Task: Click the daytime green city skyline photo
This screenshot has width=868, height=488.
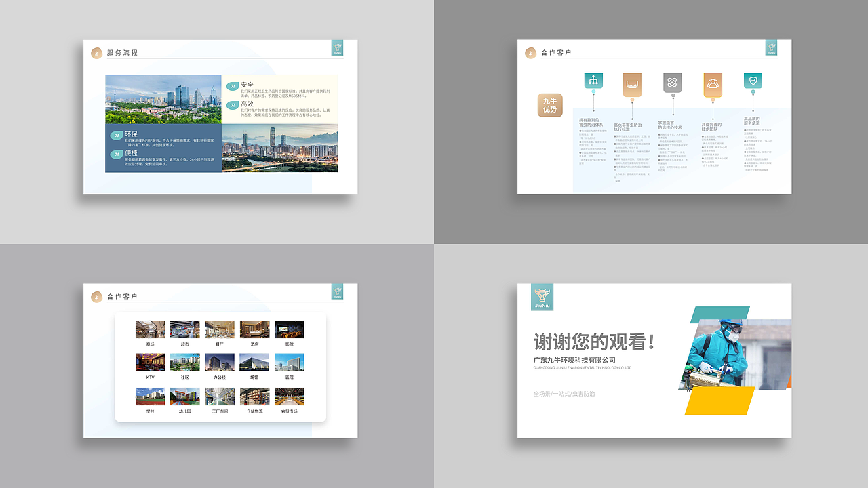Action: point(163,99)
